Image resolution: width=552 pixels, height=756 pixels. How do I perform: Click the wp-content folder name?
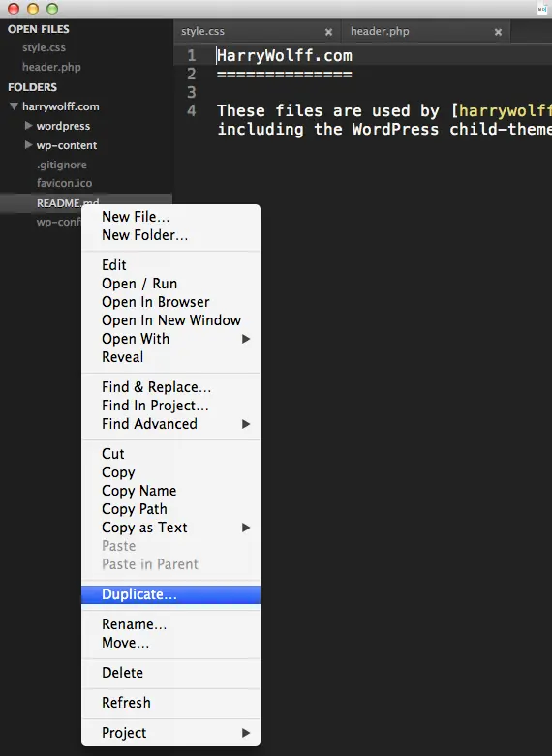pyautogui.click(x=67, y=145)
